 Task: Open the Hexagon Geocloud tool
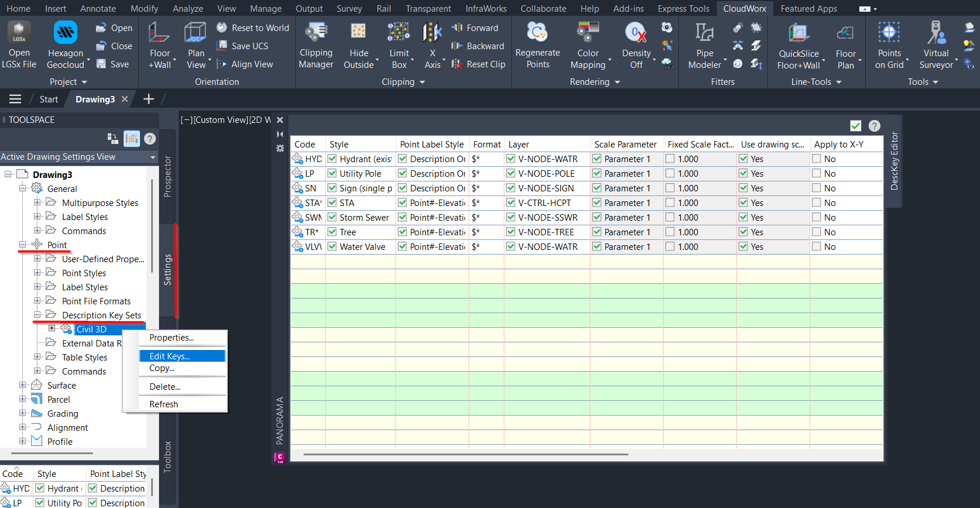point(66,45)
